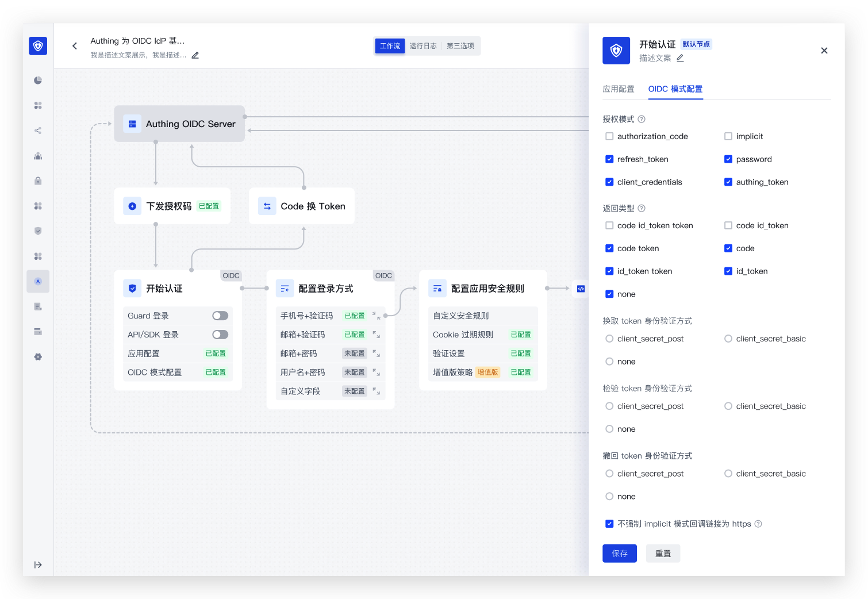
Task: Click the 保存 button
Action: point(619,554)
